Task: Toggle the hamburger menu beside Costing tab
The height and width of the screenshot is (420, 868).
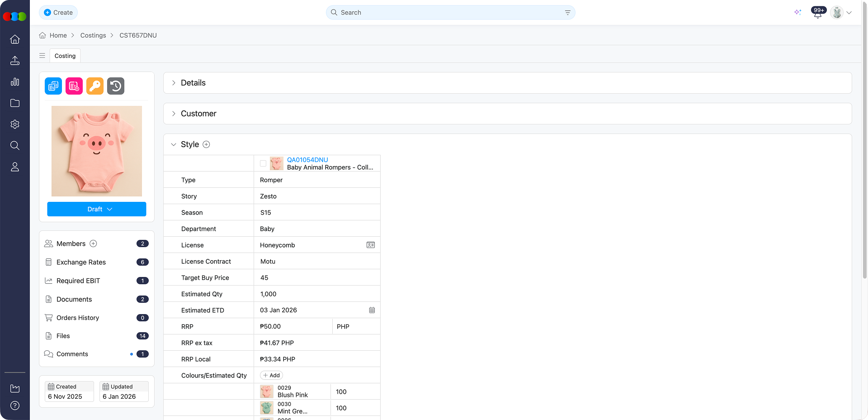Action: click(42, 56)
